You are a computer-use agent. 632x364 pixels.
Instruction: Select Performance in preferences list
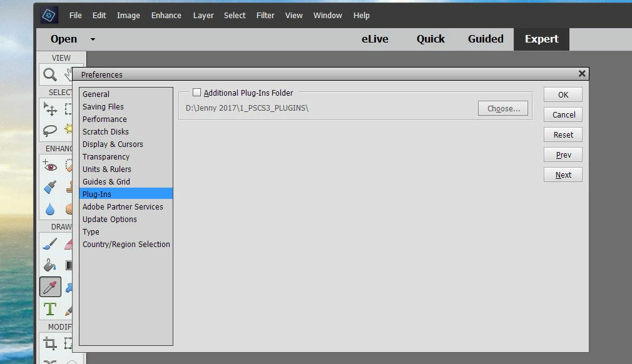click(x=126, y=119)
